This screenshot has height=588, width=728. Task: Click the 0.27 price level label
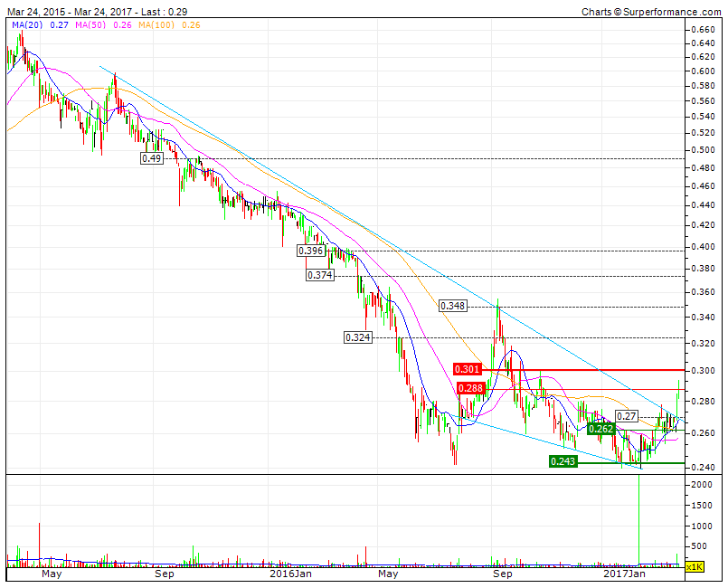click(x=627, y=416)
